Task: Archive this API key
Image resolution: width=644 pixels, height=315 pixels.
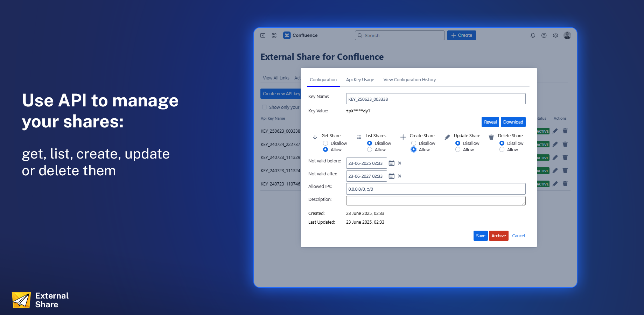Action: pos(499,236)
